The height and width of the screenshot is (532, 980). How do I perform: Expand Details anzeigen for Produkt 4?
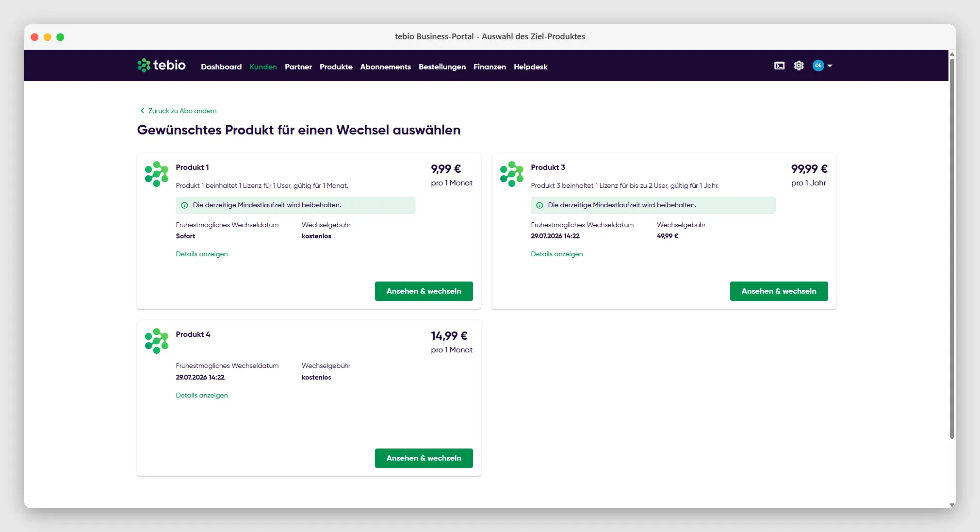click(202, 395)
